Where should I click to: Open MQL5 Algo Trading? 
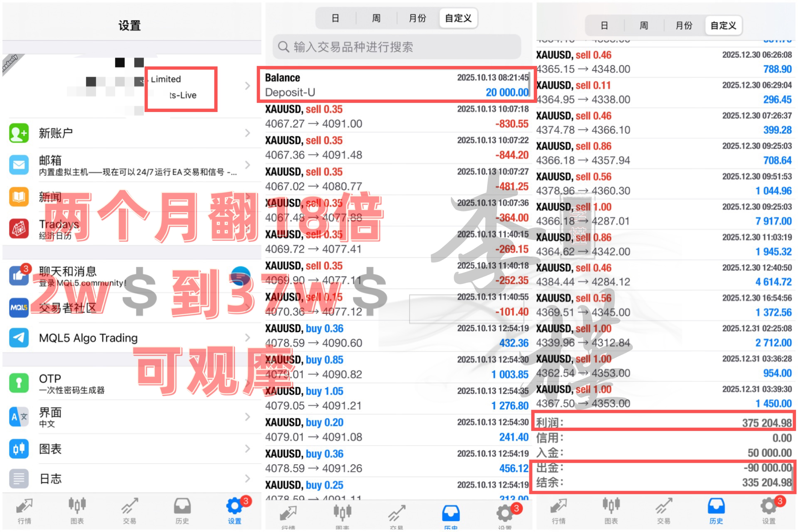(x=88, y=337)
